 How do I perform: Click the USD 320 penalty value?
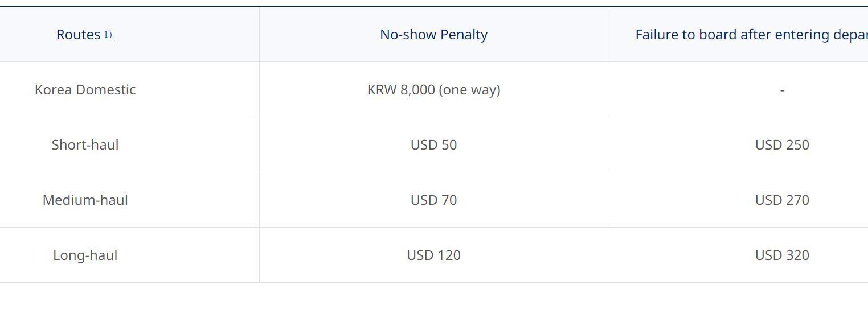point(782,255)
